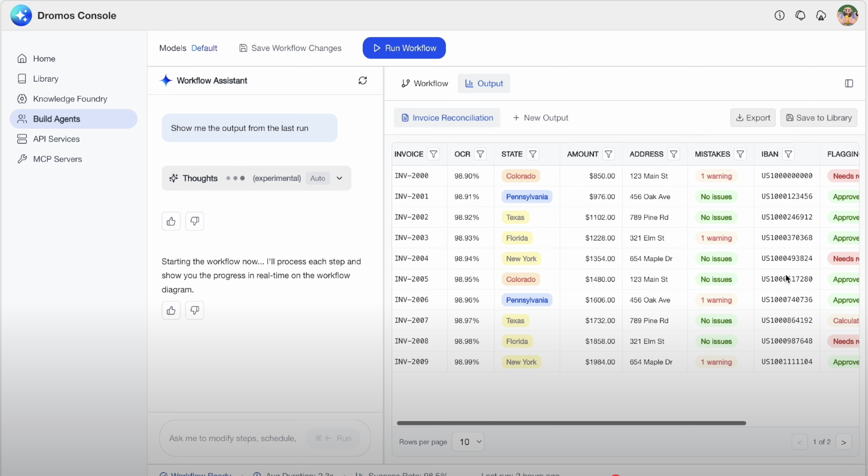Click the Export button

(x=753, y=118)
